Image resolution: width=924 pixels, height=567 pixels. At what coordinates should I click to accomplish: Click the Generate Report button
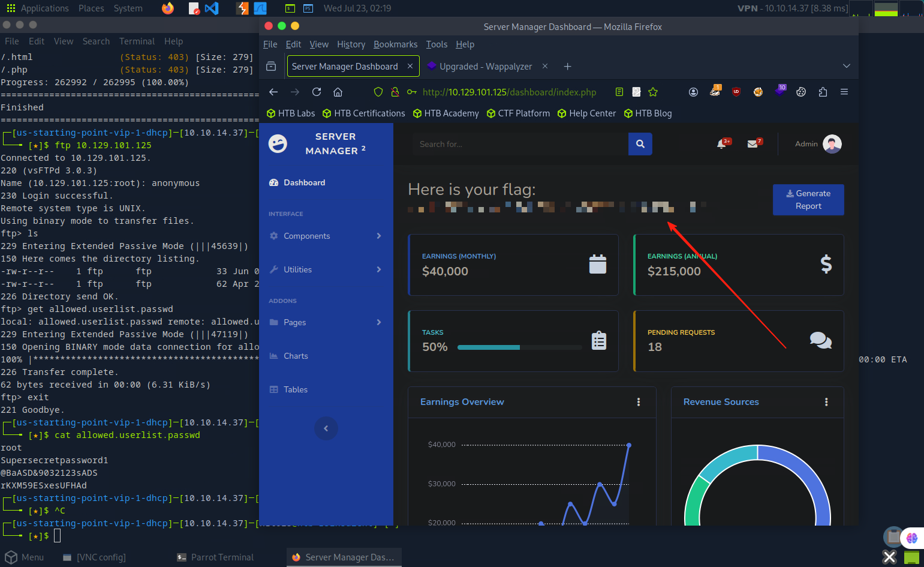click(x=808, y=200)
